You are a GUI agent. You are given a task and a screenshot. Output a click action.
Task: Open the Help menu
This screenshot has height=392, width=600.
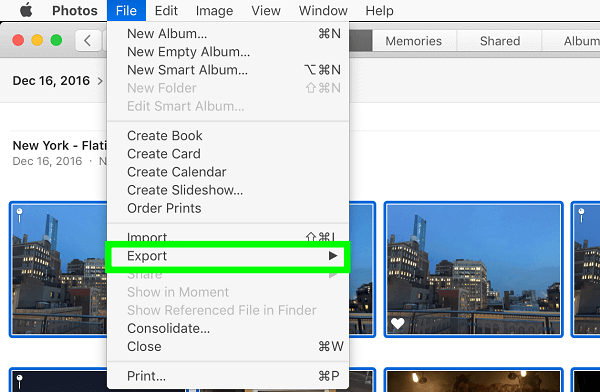tap(379, 11)
